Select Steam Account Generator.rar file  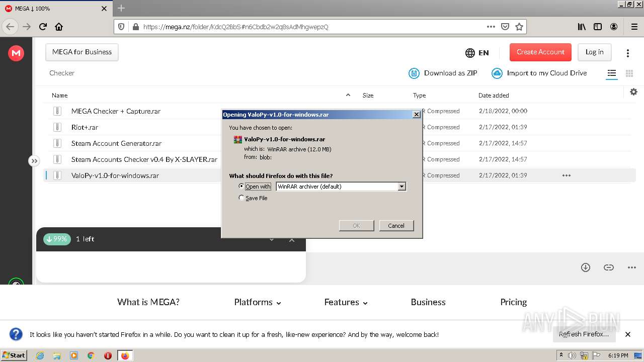coord(116,143)
